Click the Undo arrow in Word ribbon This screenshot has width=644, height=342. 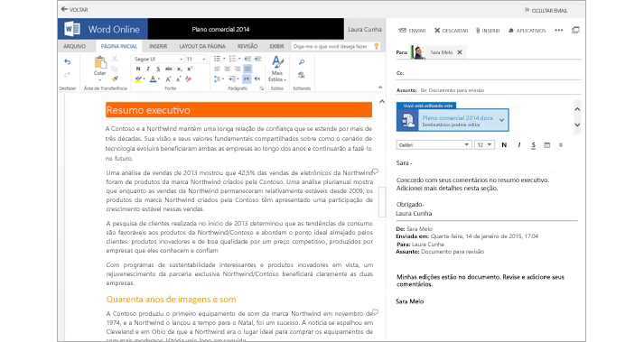(68, 62)
